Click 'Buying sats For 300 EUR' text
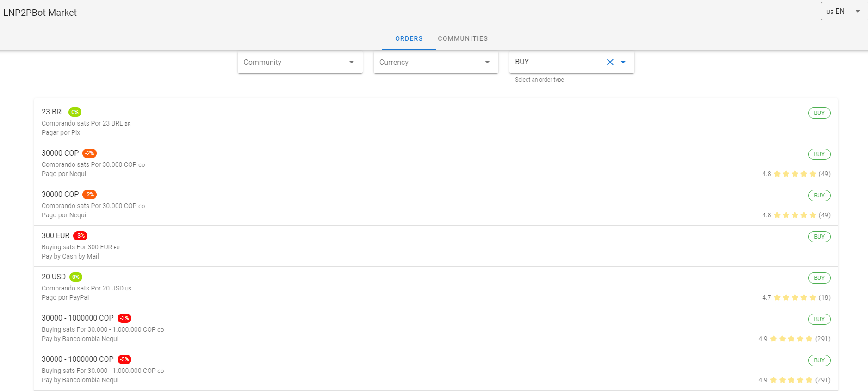868x391 pixels. (x=77, y=247)
